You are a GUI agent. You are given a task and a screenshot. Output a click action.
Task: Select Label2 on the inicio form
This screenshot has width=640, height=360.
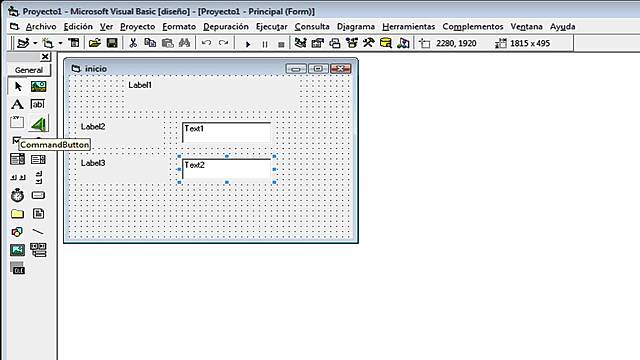(x=120, y=133)
